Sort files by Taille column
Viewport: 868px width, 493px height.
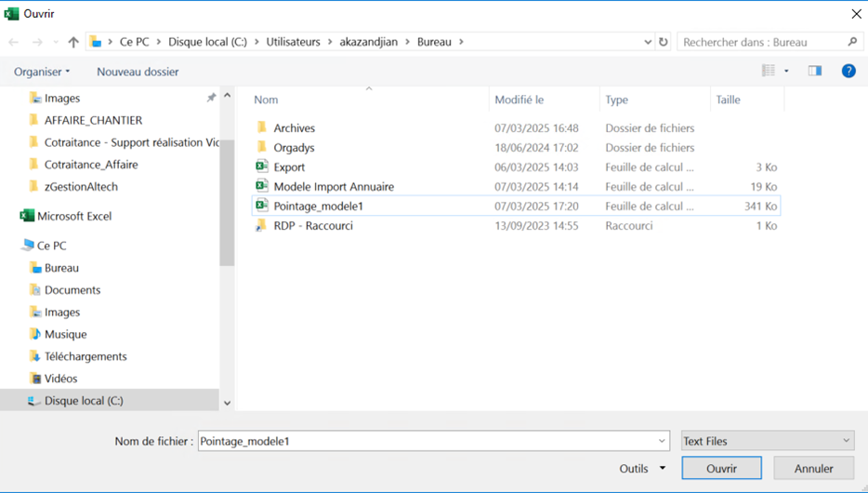[x=728, y=100]
